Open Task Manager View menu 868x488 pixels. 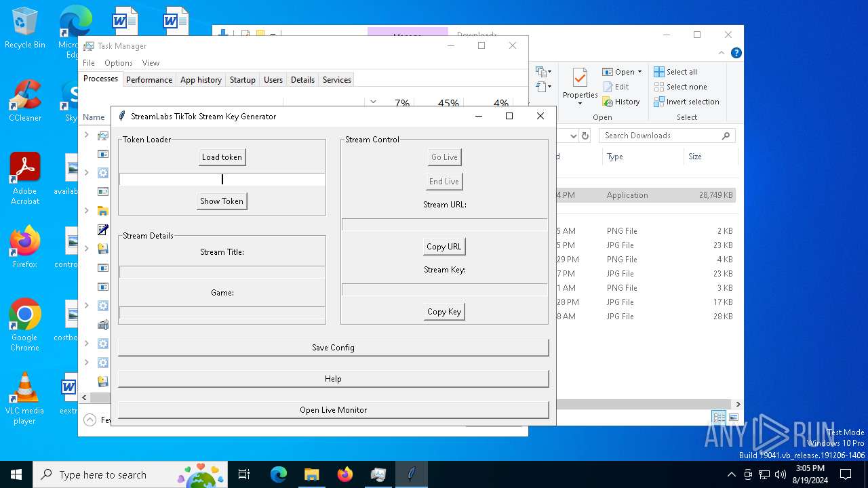pos(151,63)
